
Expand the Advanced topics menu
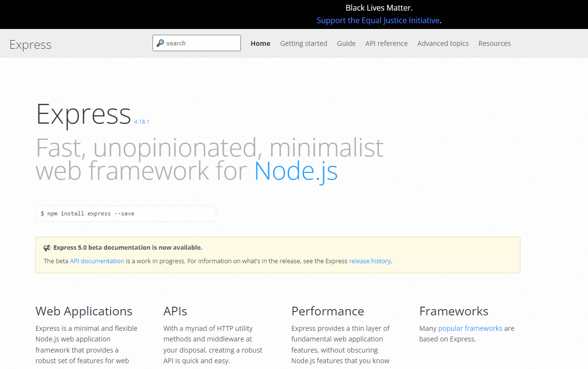click(443, 43)
